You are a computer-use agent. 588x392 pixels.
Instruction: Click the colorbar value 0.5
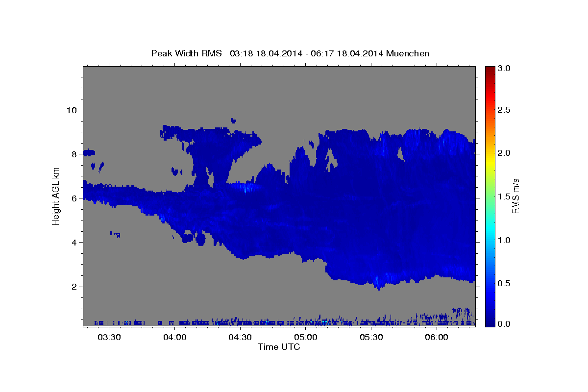point(504,283)
